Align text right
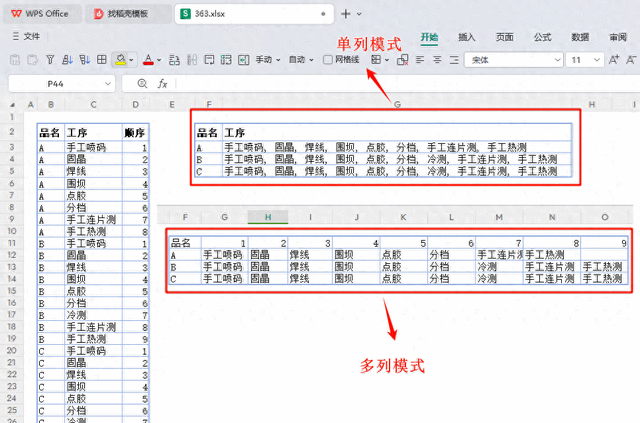Image resolution: width=640 pixels, height=423 pixels. (454, 60)
